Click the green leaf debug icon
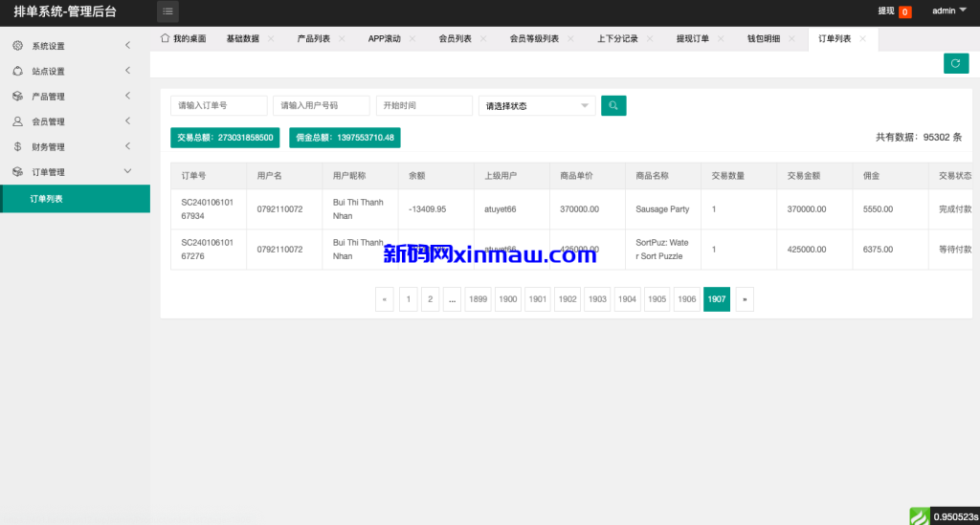The image size is (980, 525). click(x=920, y=516)
